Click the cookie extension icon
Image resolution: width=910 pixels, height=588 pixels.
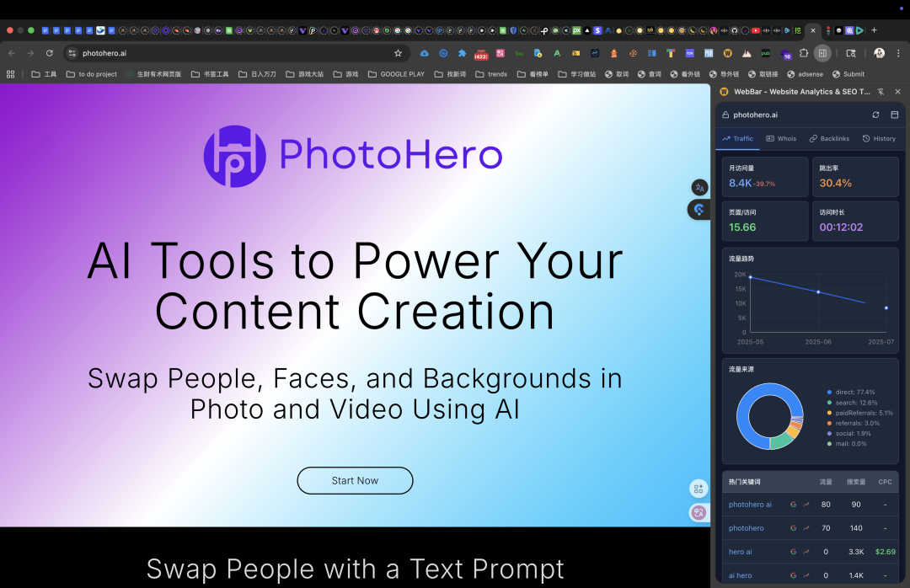click(x=633, y=53)
